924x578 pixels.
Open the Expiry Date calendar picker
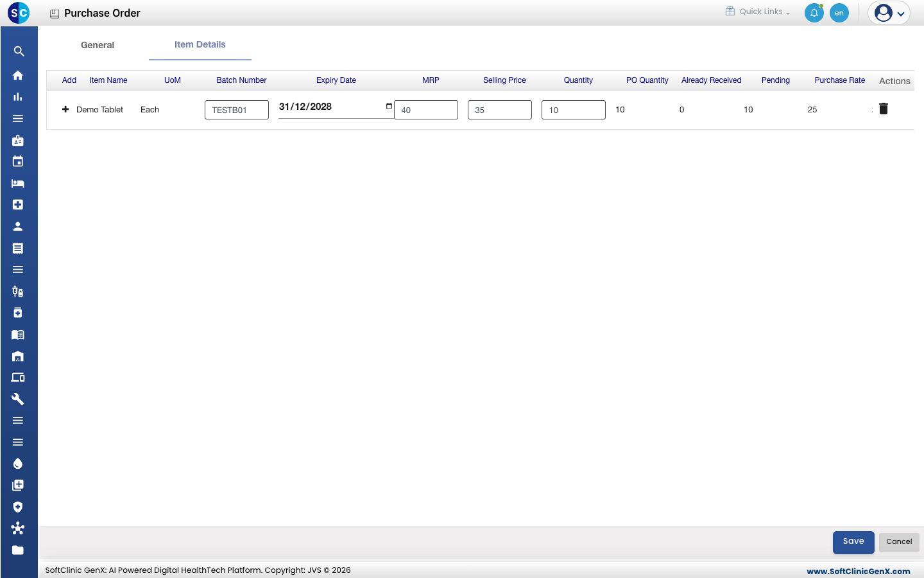[x=389, y=106]
